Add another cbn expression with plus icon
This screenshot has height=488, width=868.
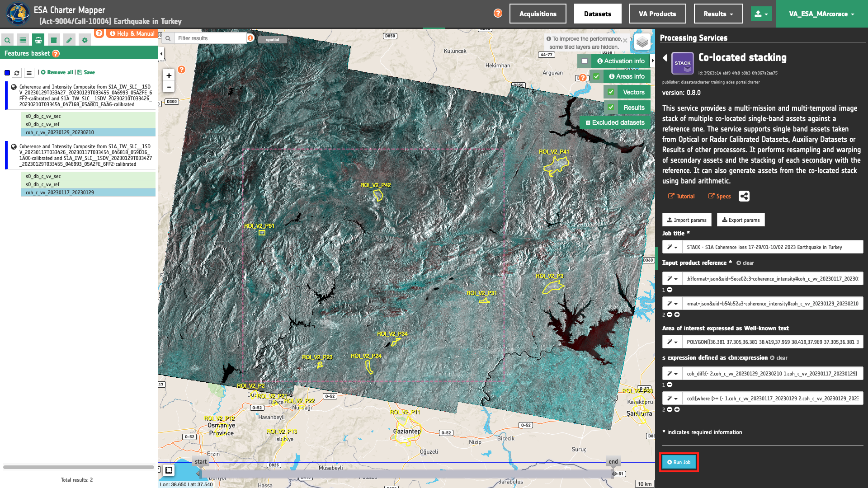pos(677,409)
